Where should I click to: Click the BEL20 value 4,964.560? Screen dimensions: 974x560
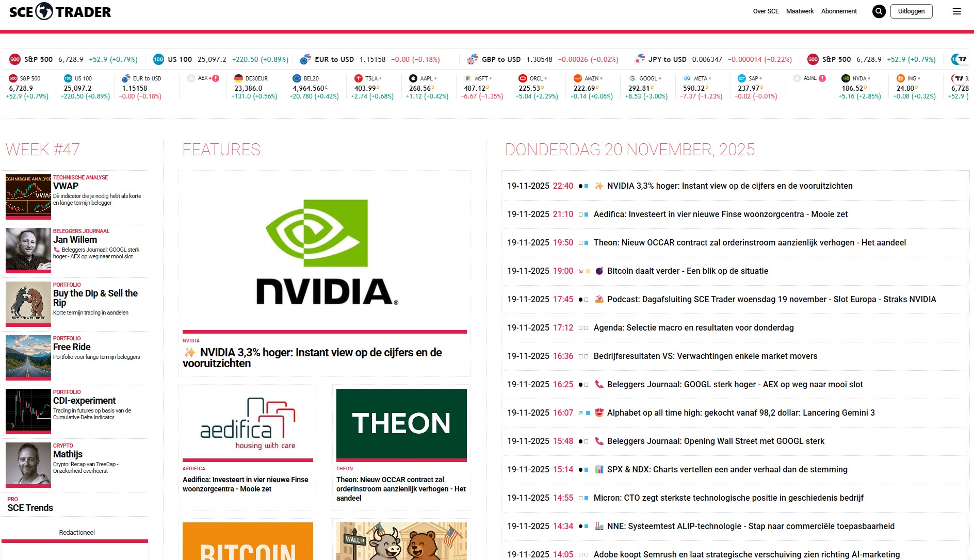click(x=309, y=88)
